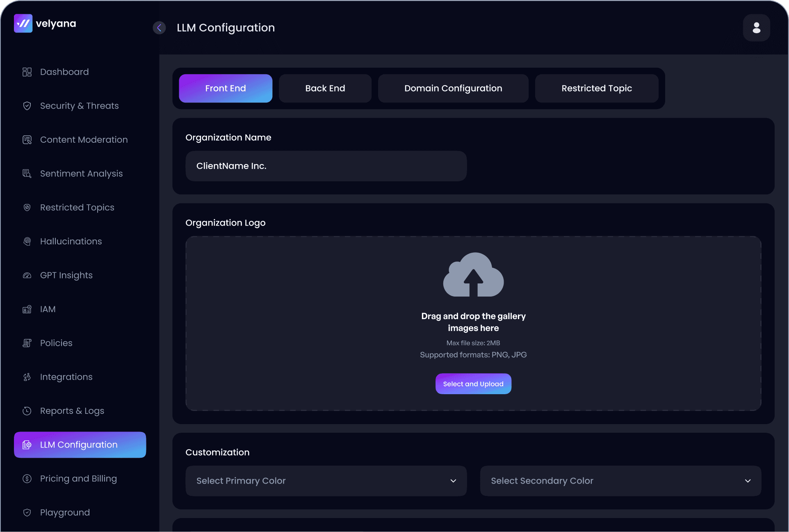The image size is (789, 532).
Task: Click the Integrations icon
Action: [x=27, y=377]
